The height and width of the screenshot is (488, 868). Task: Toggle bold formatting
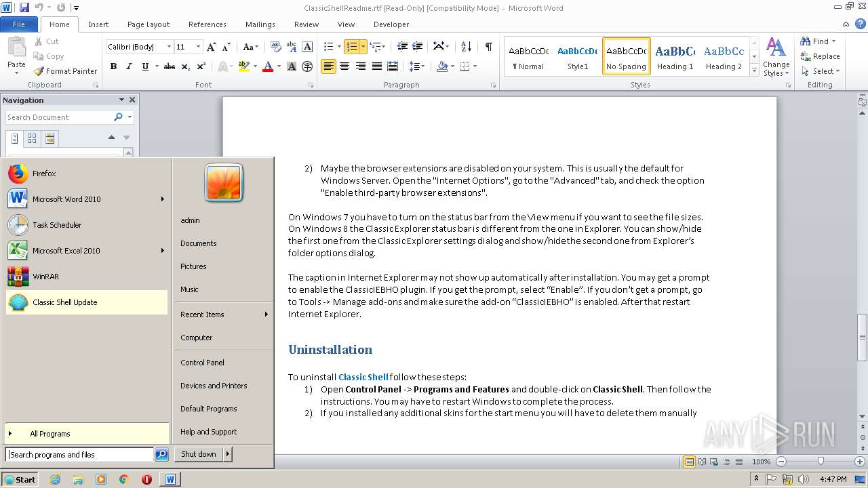point(113,66)
